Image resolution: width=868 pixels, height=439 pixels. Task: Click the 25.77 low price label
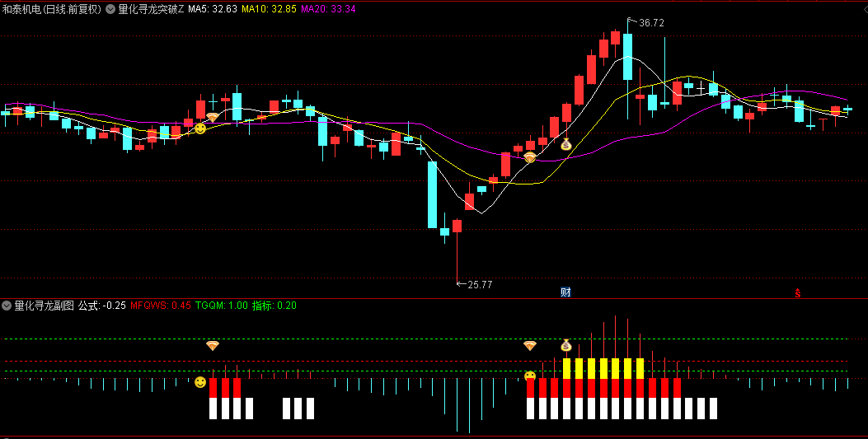click(480, 285)
